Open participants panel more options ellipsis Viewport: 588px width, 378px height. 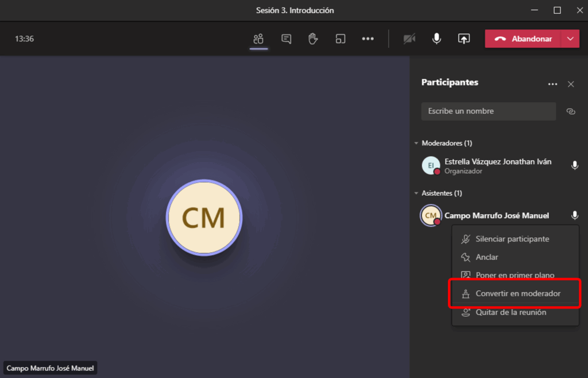pos(552,84)
